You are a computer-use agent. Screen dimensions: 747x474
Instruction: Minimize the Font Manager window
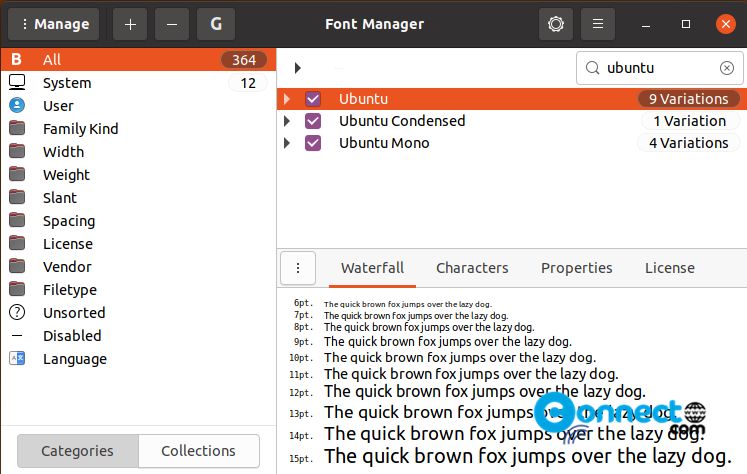[x=646, y=24]
